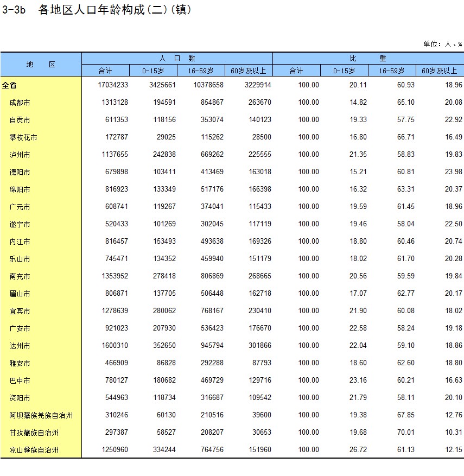
Task: Select the 达州市 row label
Action: pos(20,346)
